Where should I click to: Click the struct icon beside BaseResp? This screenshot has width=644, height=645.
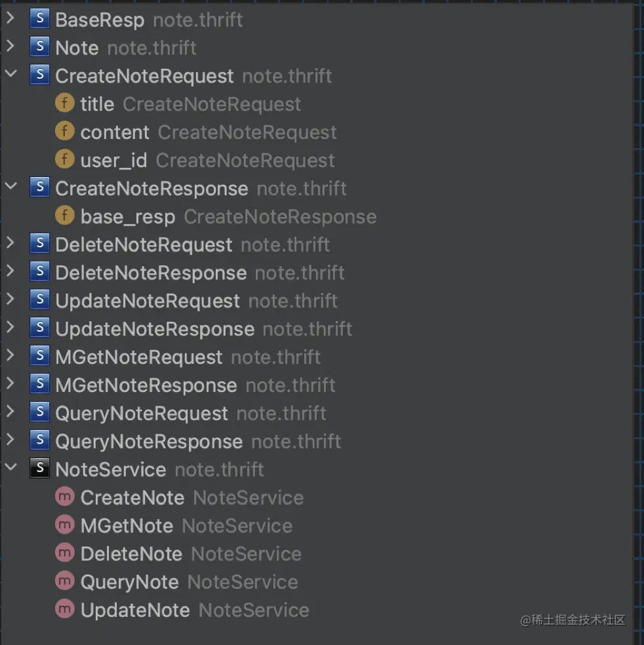[39, 19]
